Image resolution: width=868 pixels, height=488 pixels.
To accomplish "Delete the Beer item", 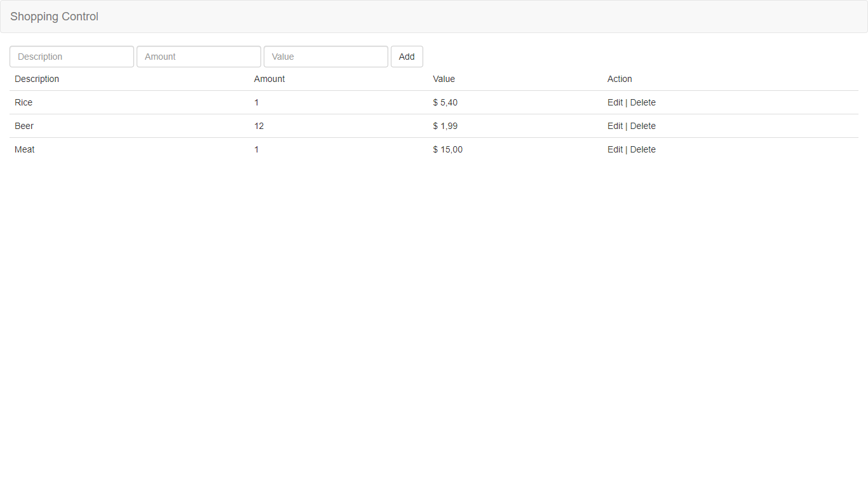I will click(643, 126).
